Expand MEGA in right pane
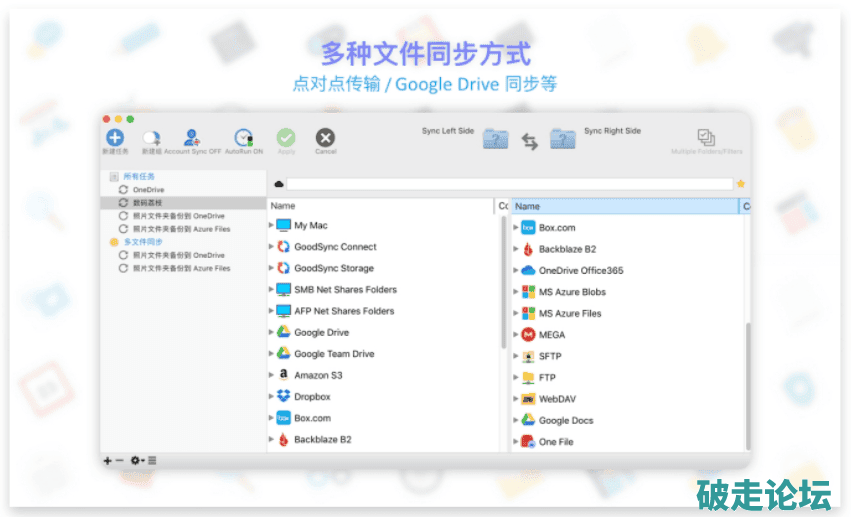Image resolution: width=851 pixels, height=517 pixels. (x=516, y=335)
